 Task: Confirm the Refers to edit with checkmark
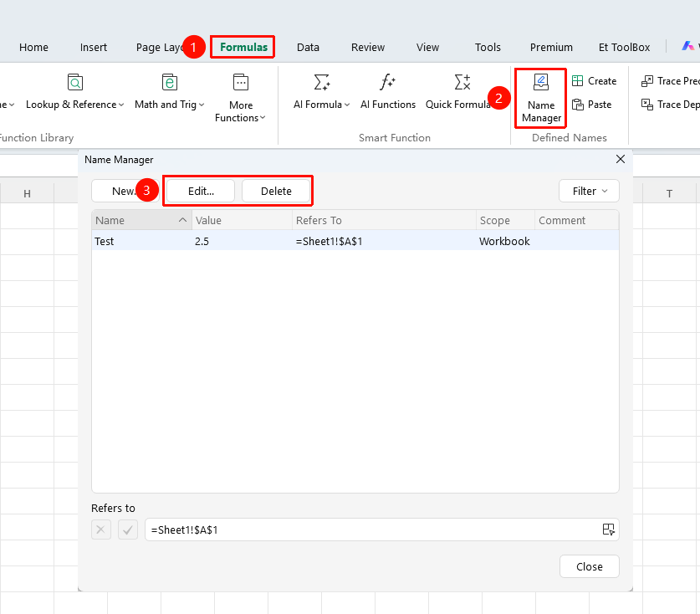point(128,530)
